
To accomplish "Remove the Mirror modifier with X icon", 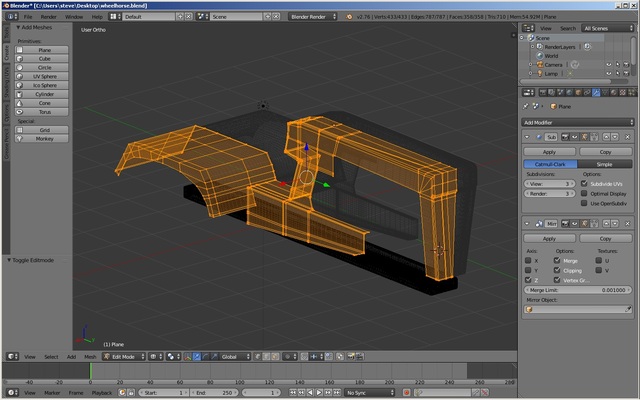I will (x=627, y=223).
